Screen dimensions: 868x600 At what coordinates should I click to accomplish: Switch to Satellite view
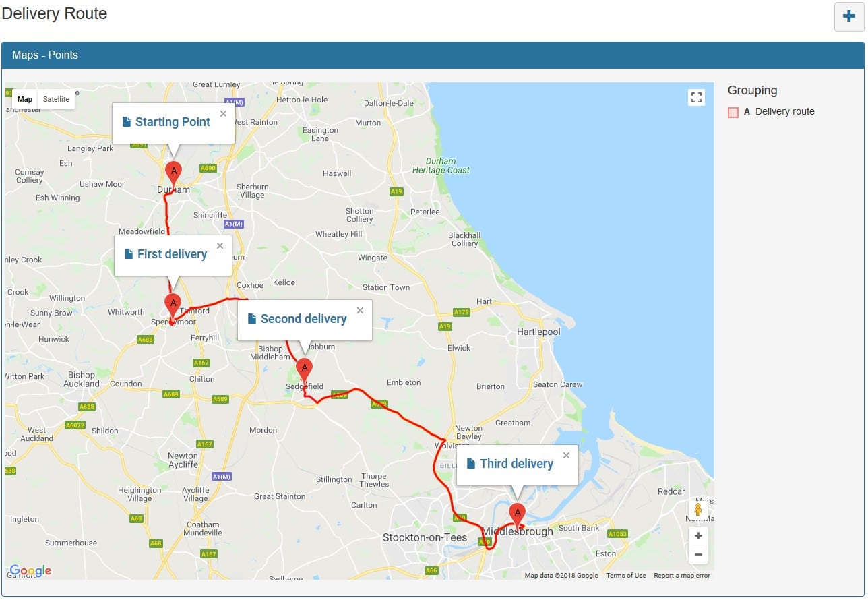[56, 99]
